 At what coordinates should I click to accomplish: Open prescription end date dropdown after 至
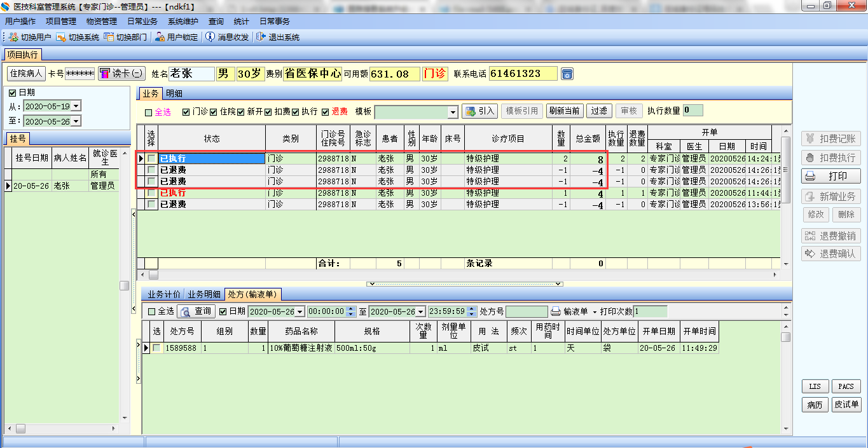pyautogui.click(x=420, y=311)
